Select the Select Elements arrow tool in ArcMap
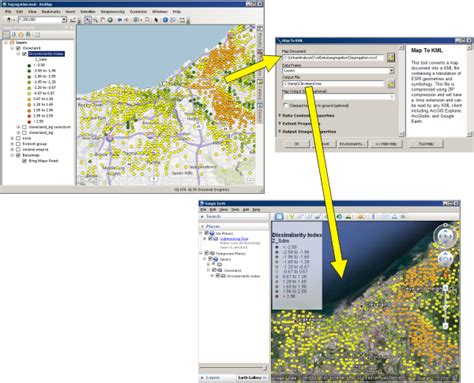This screenshot has height=383, width=474. coord(88,20)
